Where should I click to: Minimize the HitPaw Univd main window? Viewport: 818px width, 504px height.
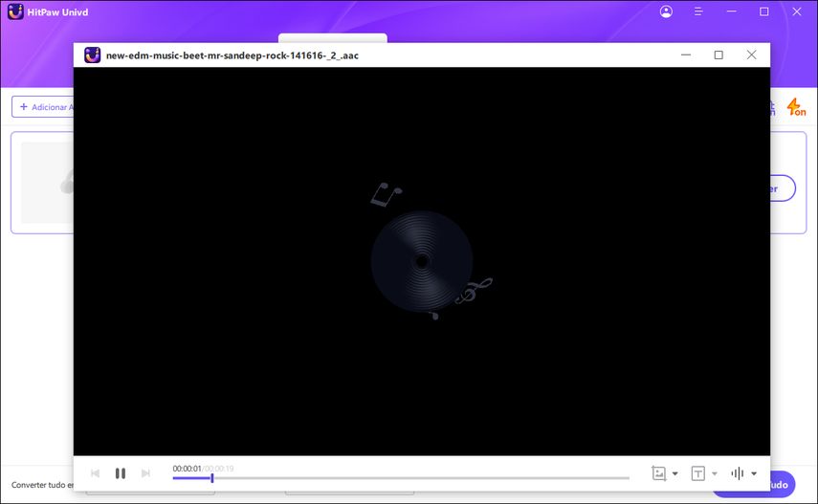click(x=731, y=11)
